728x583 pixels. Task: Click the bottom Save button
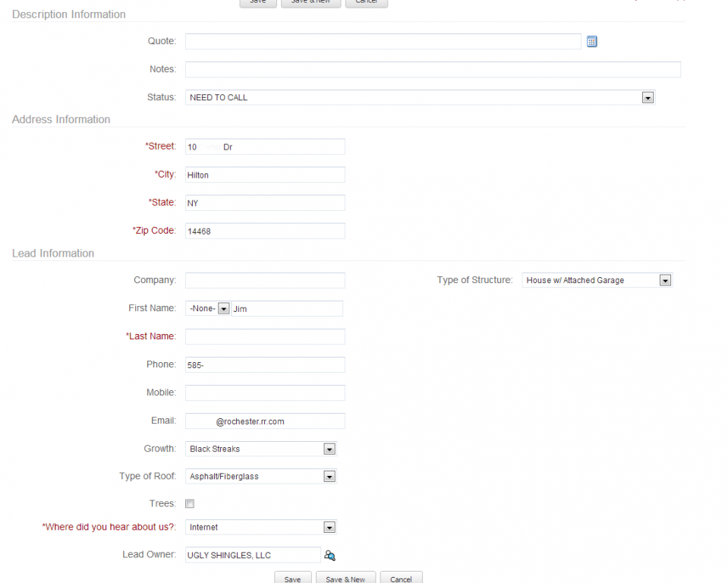click(x=292, y=578)
